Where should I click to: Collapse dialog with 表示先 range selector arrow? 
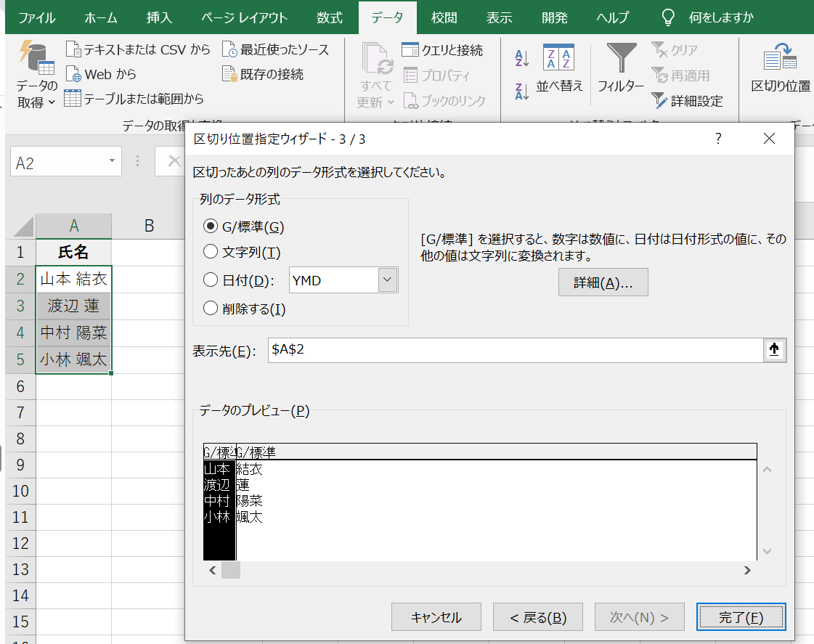pyautogui.click(x=774, y=350)
